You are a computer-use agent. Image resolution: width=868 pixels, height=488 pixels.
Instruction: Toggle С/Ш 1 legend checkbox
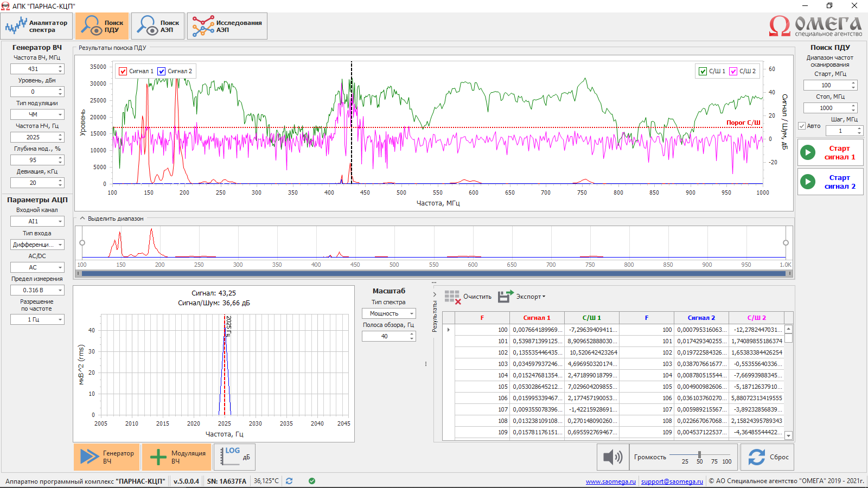[703, 71]
